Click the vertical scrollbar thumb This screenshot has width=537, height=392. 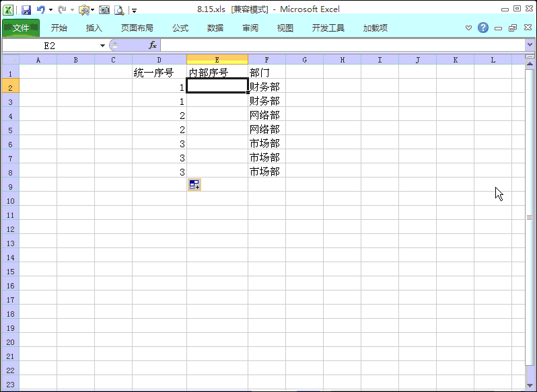pos(530,217)
